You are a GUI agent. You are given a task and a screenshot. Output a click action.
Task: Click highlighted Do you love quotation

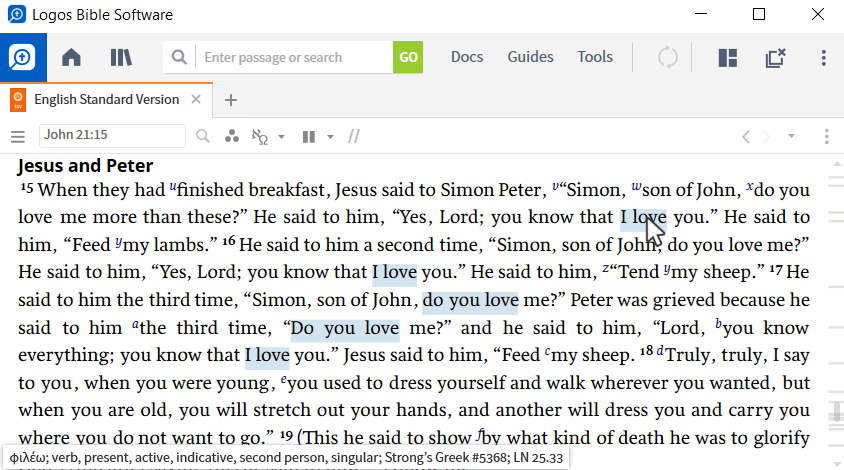345,328
